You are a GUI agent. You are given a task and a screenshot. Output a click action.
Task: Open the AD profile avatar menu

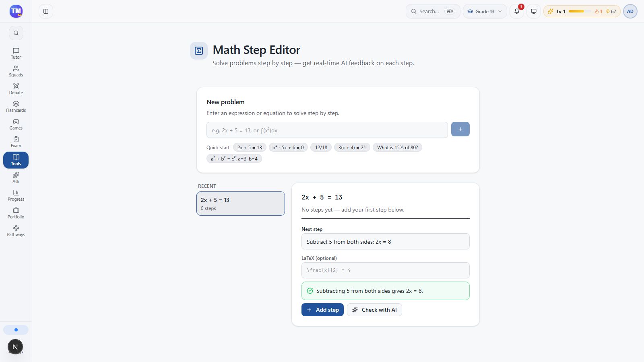[x=630, y=11]
